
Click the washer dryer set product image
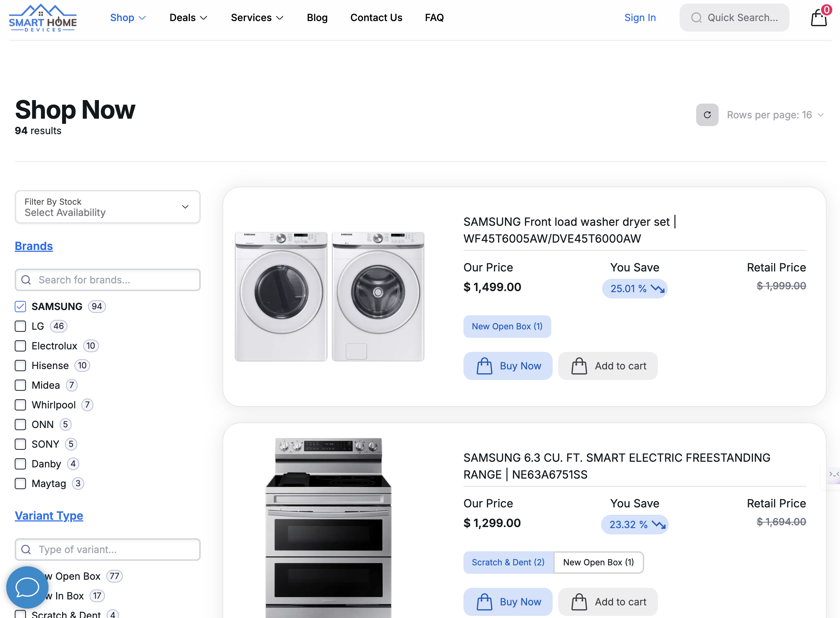pyautogui.click(x=329, y=296)
